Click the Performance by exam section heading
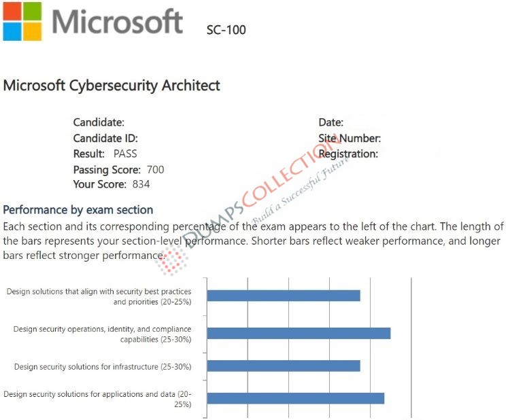This screenshot has width=508, height=420. coord(78,210)
